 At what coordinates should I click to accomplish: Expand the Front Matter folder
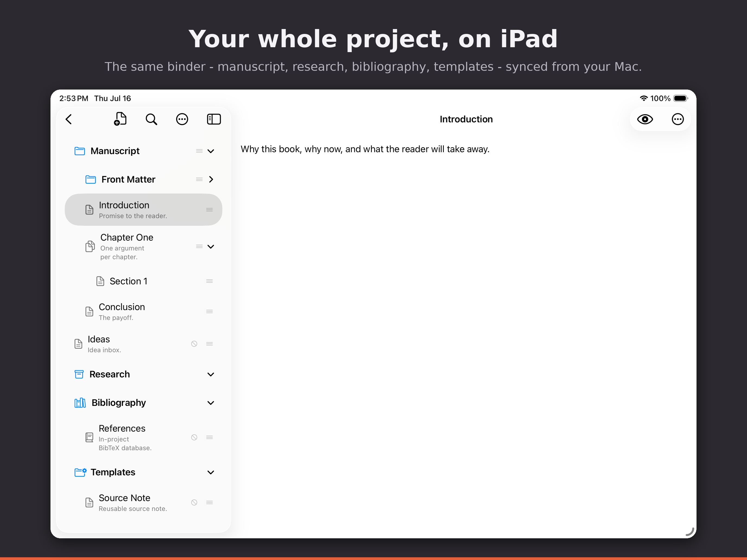(211, 179)
